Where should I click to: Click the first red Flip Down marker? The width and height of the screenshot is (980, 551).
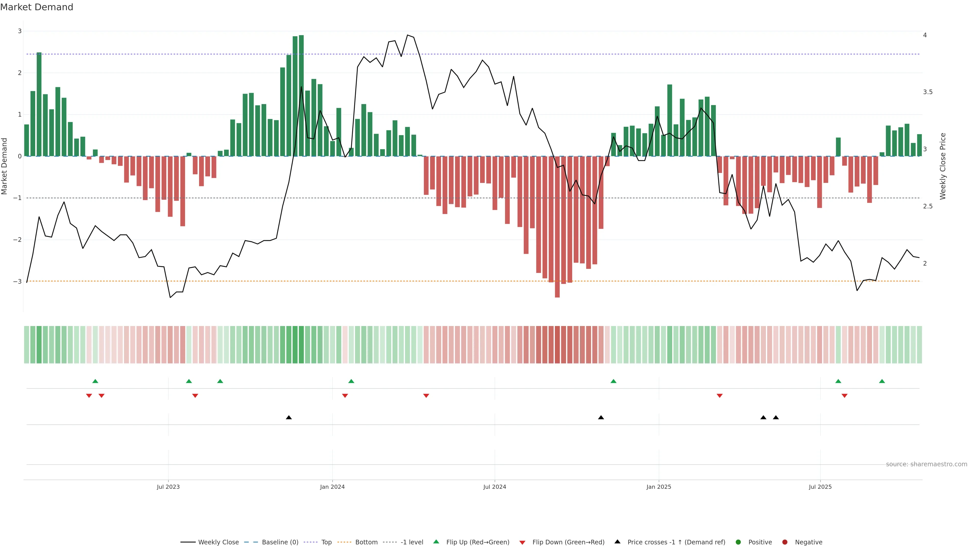pyautogui.click(x=89, y=396)
